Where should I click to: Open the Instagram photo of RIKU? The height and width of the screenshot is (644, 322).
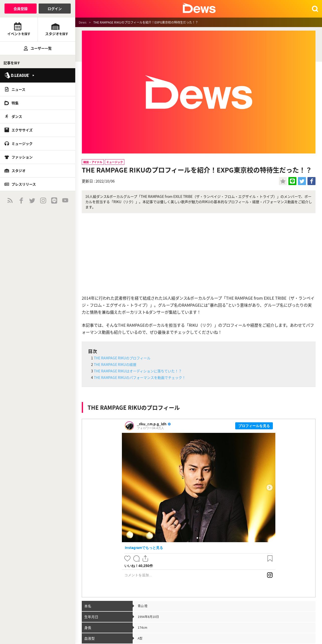199,488
